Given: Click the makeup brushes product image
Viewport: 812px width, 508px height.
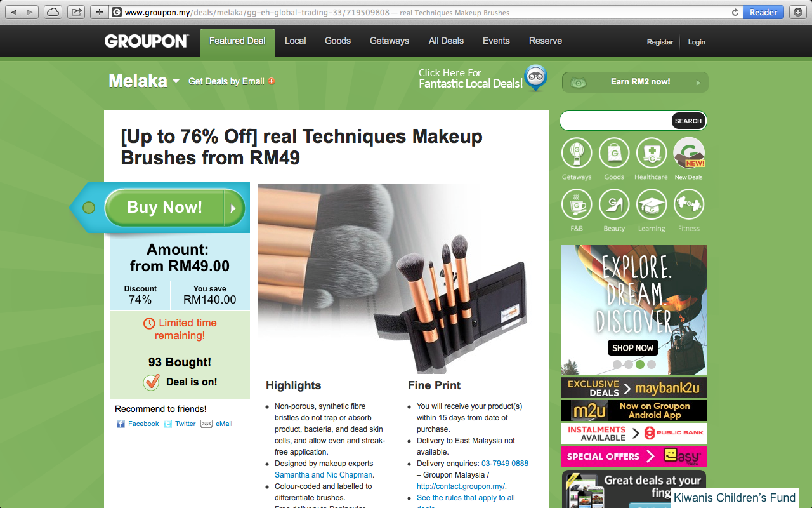Looking at the screenshot, I should [x=392, y=278].
